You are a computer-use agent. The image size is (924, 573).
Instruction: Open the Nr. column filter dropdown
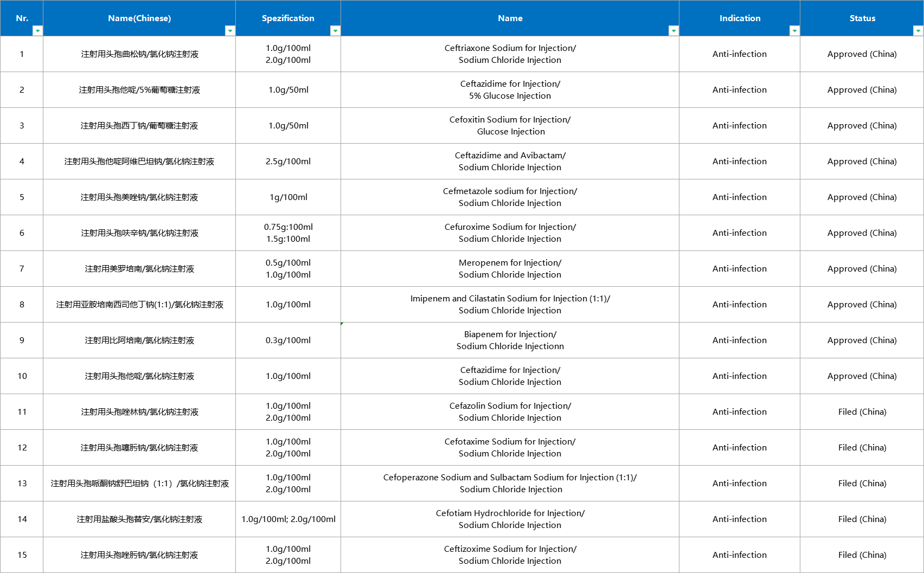click(37, 31)
